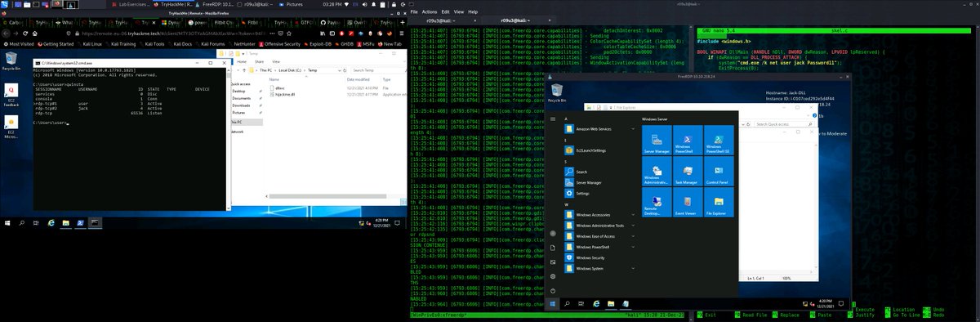Open Control Panel tile
The image size is (980, 322).
click(x=719, y=171)
